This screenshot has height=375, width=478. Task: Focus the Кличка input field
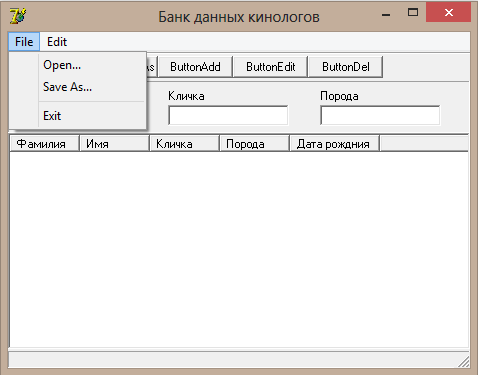(x=228, y=115)
